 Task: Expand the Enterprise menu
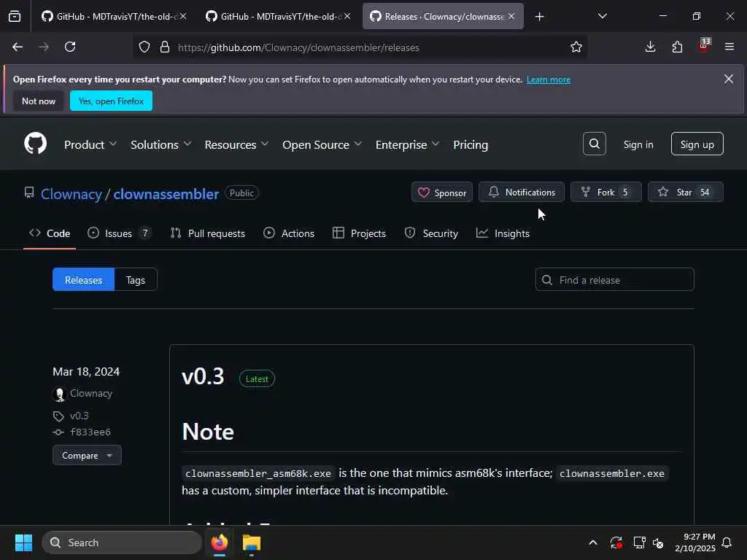click(407, 145)
